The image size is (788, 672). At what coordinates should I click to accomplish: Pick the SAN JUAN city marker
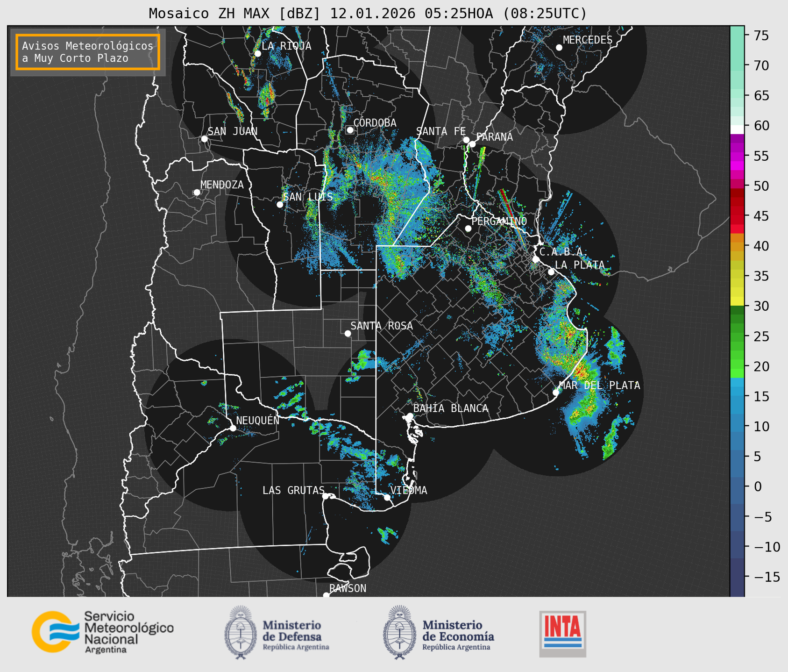click(204, 139)
